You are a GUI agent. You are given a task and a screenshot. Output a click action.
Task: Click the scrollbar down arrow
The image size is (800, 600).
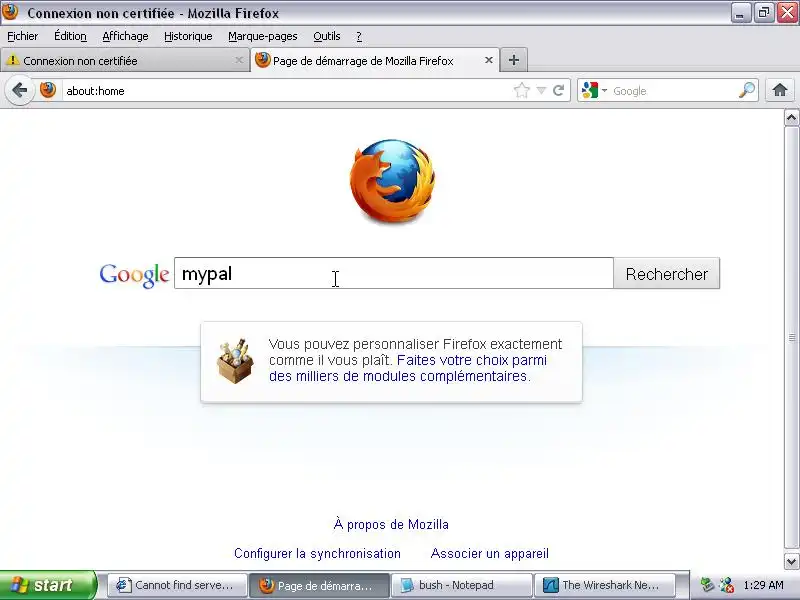791,561
